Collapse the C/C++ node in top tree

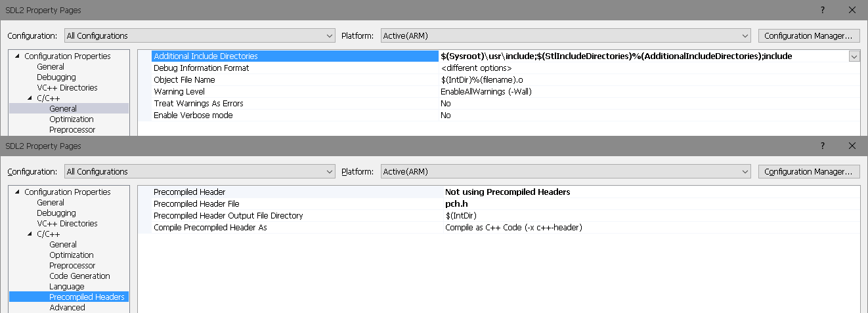pos(30,98)
